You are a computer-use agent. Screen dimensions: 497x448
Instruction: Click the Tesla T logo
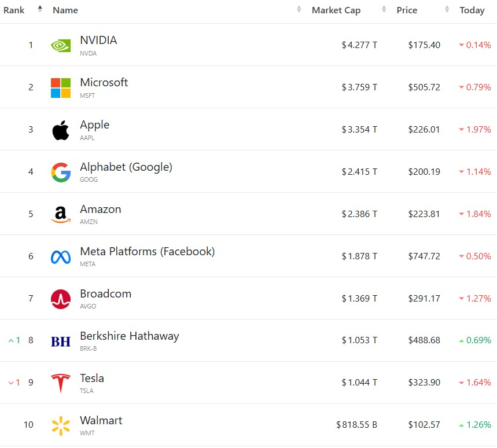(x=61, y=383)
